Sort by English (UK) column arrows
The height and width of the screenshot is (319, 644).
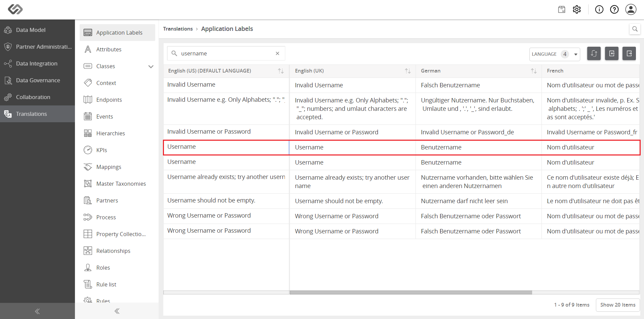pos(407,71)
